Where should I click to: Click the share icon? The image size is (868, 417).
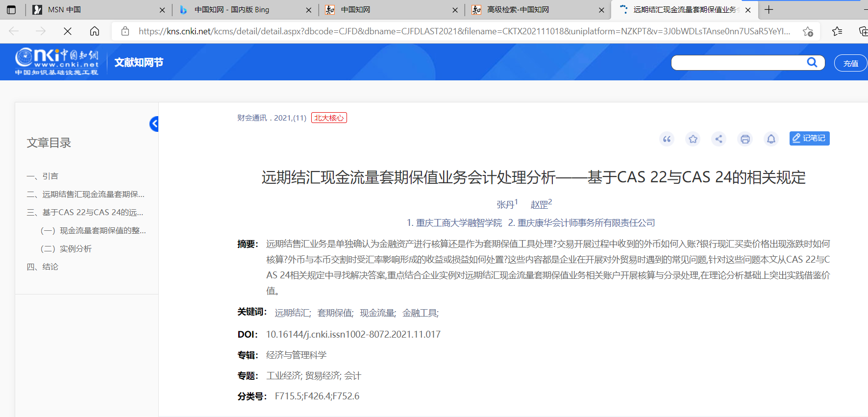pos(719,139)
